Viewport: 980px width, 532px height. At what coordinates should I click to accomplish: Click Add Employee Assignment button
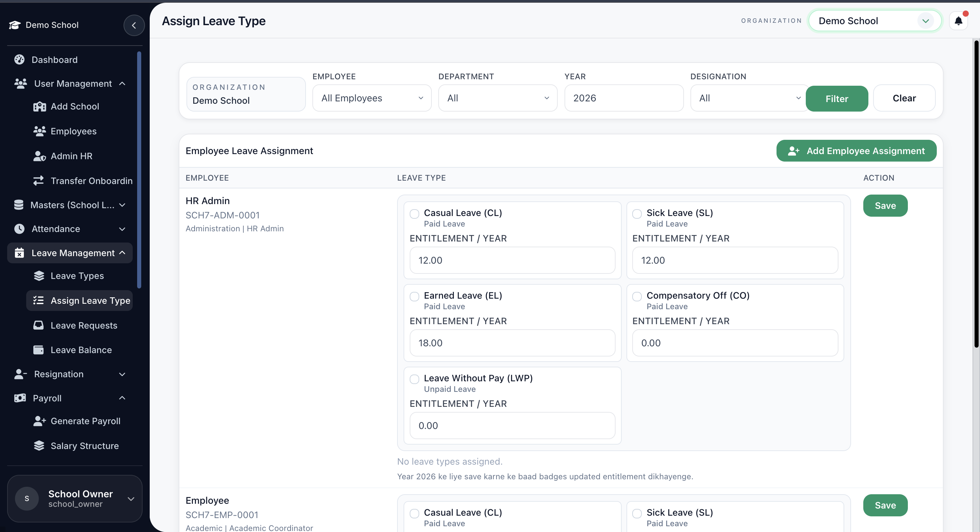[856, 151]
